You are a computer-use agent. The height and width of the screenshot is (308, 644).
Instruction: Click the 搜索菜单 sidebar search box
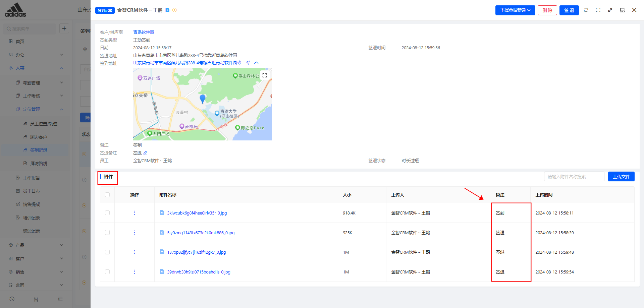tap(30, 28)
